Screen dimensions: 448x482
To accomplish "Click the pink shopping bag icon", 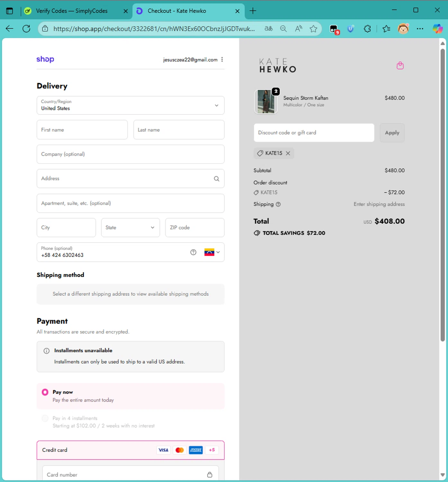I will coord(400,66).
